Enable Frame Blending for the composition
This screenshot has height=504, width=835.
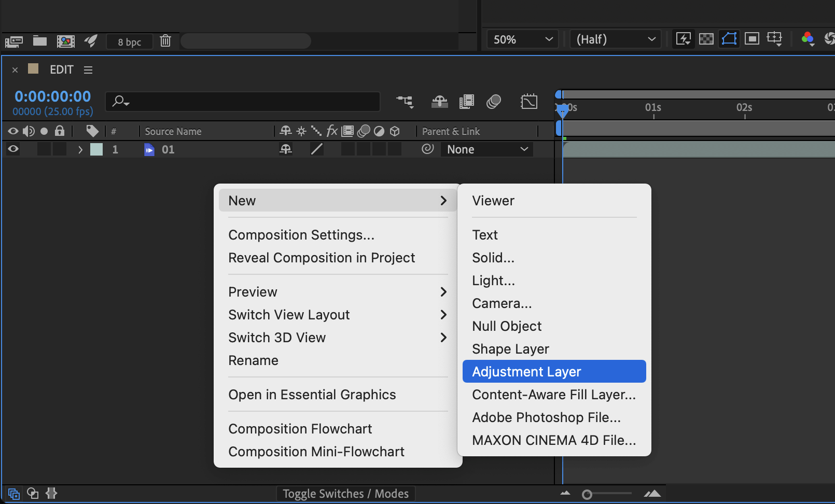point(466,102)
